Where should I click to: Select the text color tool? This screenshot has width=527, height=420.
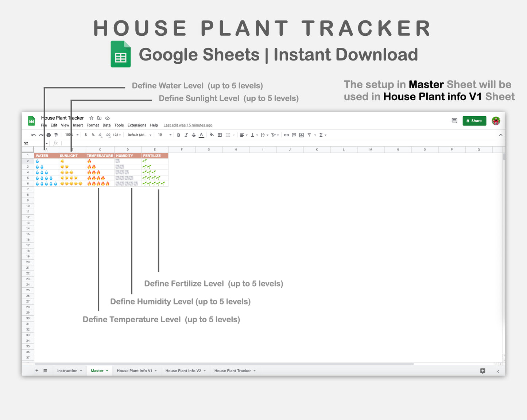click(x=201, y=135)
